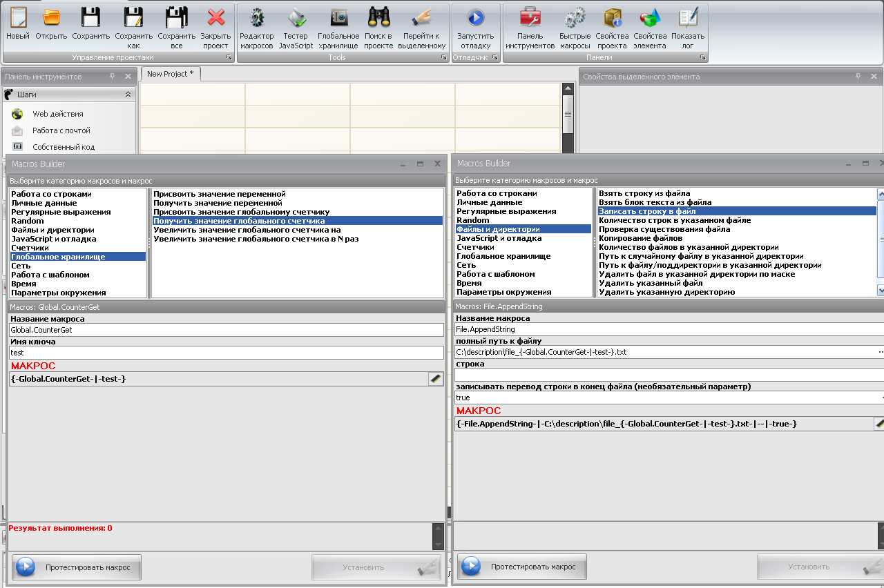Click Установить in right Macros Builder
The image size is (884, 588).
point(822,567)
